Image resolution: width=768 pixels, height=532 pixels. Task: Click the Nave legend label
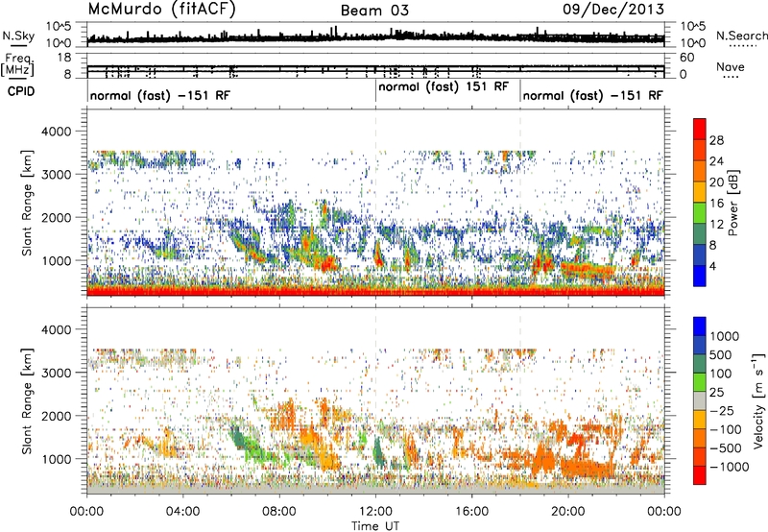pyautogui.click(x=730, y=66)
